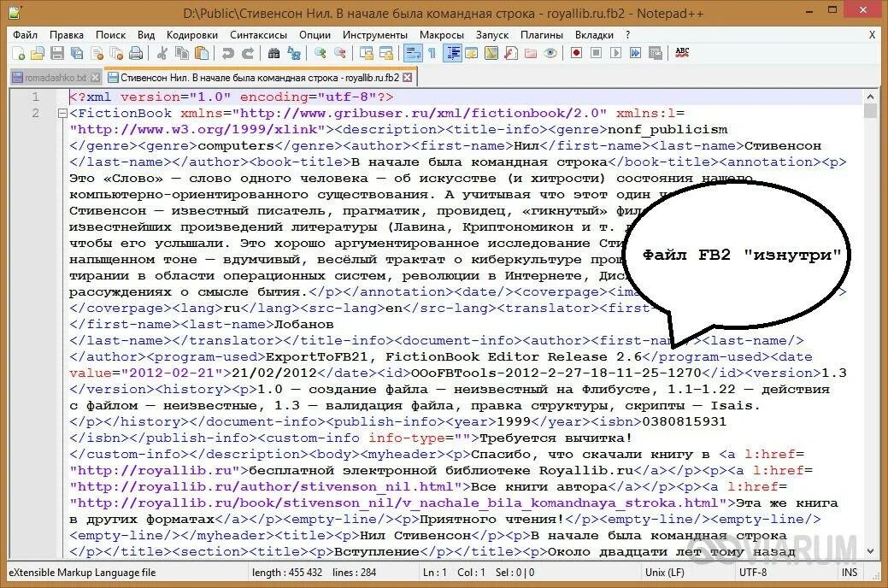
Task: Start macro recording with red dot
Action: tap(576, 53)
